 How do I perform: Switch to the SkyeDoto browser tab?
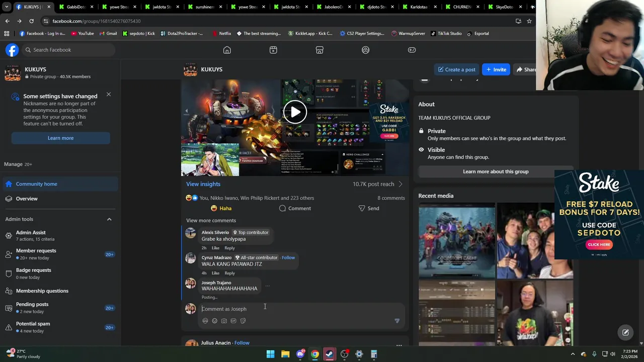pyautogui.click(x=505, y=7)
